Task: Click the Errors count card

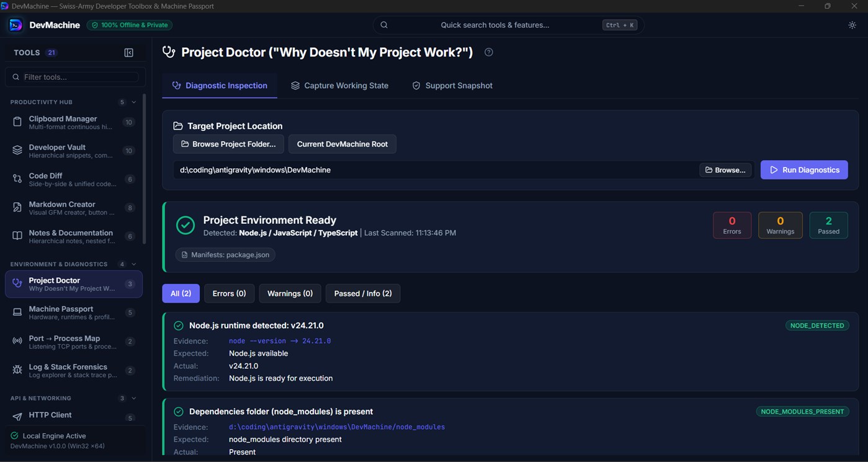Action: point(732,225)
